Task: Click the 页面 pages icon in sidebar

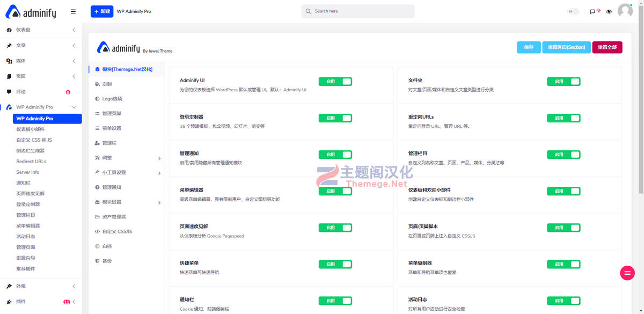Action: click(9, 76)
